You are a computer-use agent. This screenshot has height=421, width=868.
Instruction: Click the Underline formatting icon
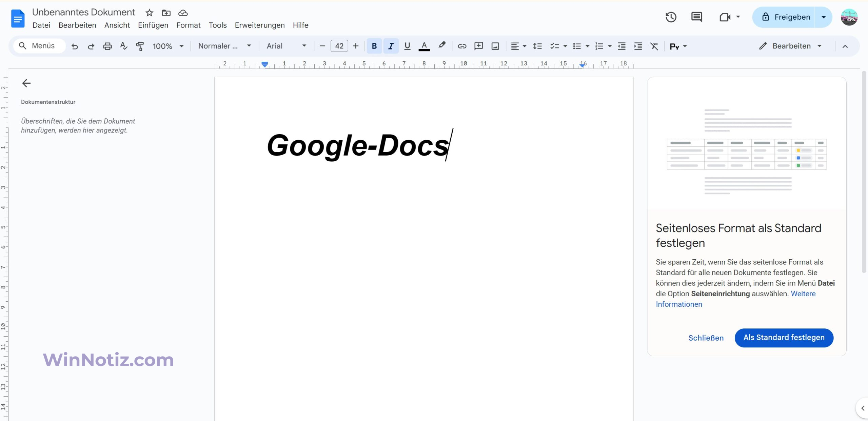pyautogui.click(x=407, y=46)
